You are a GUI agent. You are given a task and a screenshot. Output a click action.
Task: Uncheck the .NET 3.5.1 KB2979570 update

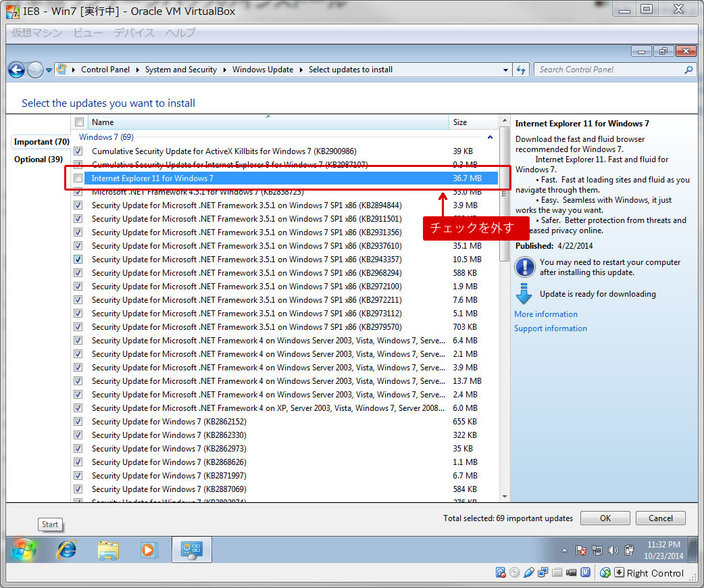(78, 327)
